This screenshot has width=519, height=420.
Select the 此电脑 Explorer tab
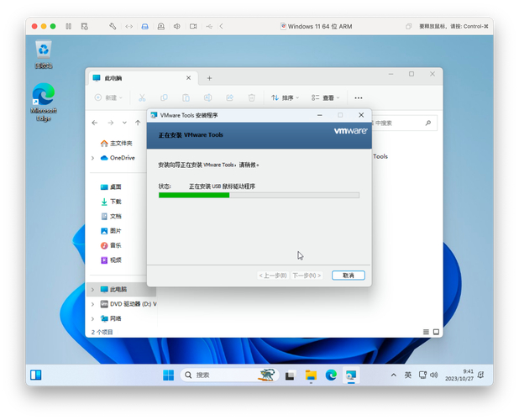click(144, 78)
